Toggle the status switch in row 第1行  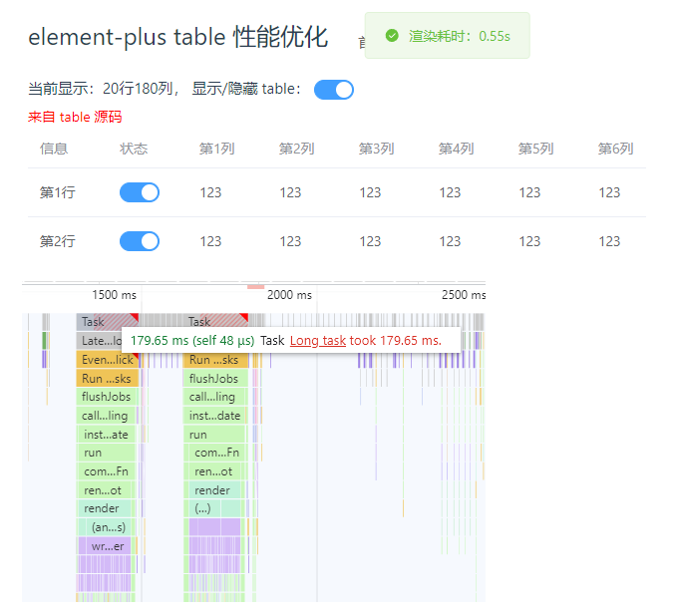[140, 192]
